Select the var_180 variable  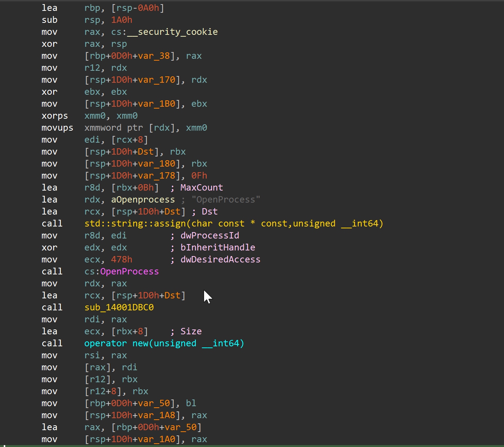tap(157, 164)
